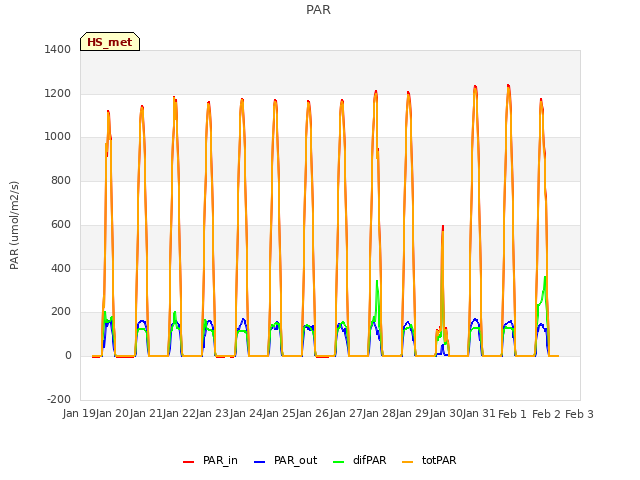The image size is (640, 480).
Task: Click the HS_met annotation label
Action: [110, 42]
